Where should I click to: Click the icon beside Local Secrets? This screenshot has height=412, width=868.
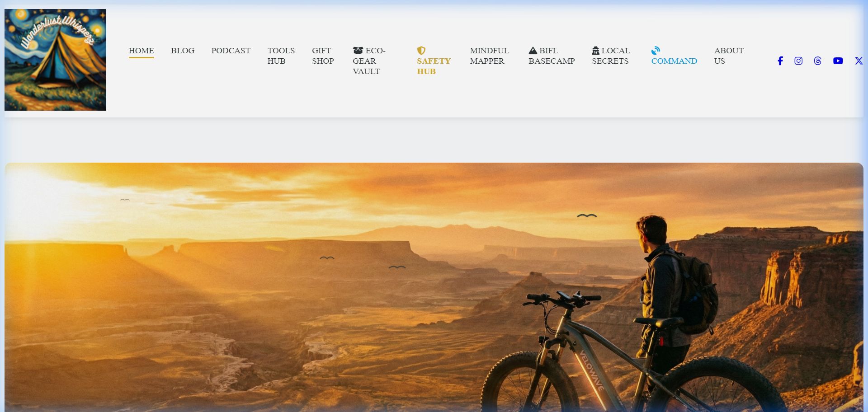click(x=596, y=51)
